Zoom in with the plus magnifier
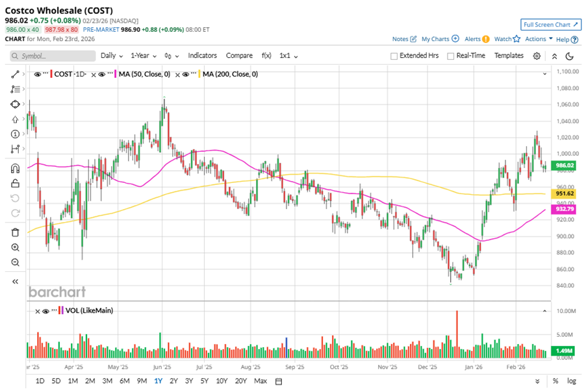 coord(15,247)
